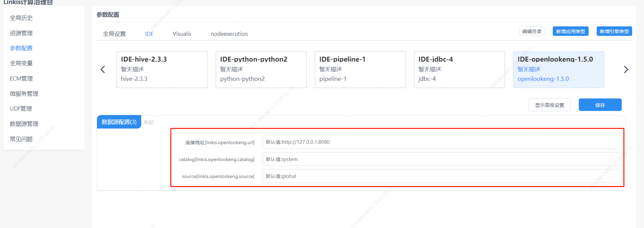Image resolution: width=644 pixels, height=228 pixels.
Task: Go to 数据源管理 in the sidebar
Action: coord(24,124)
